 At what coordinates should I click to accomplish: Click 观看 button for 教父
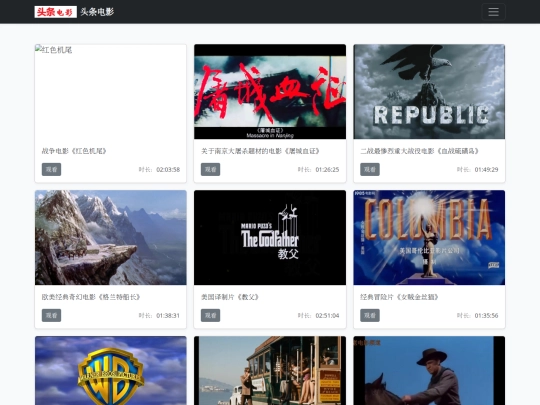click(210, 315)
